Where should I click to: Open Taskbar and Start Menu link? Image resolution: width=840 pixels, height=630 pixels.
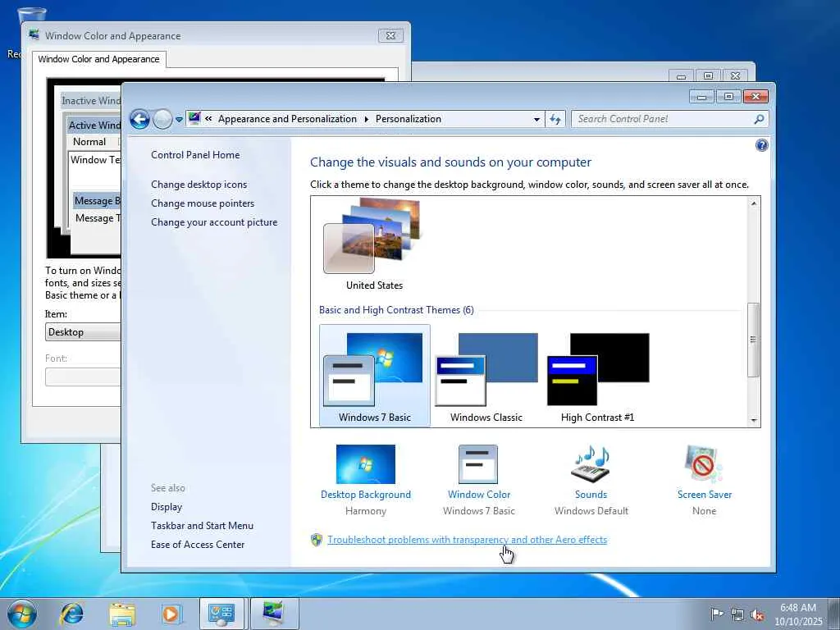click(x=202, y=526)
